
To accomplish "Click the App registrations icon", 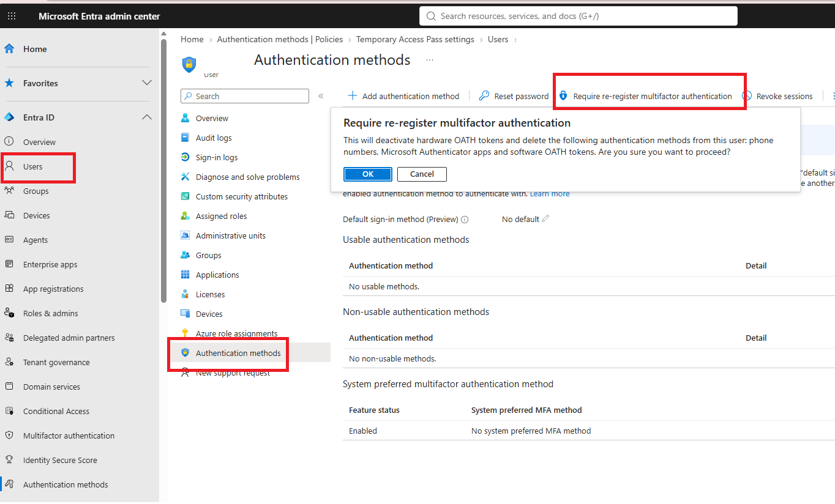I will (x=9, y=289).
